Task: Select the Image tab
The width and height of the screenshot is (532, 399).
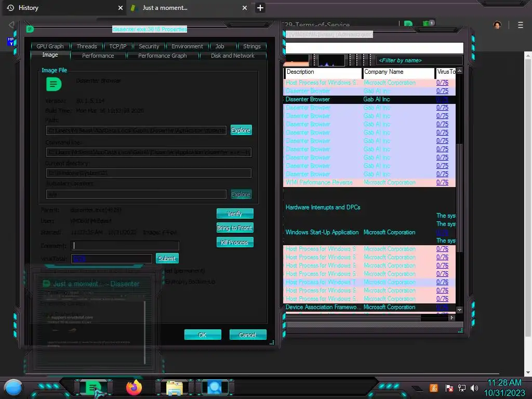Action: 50,55
